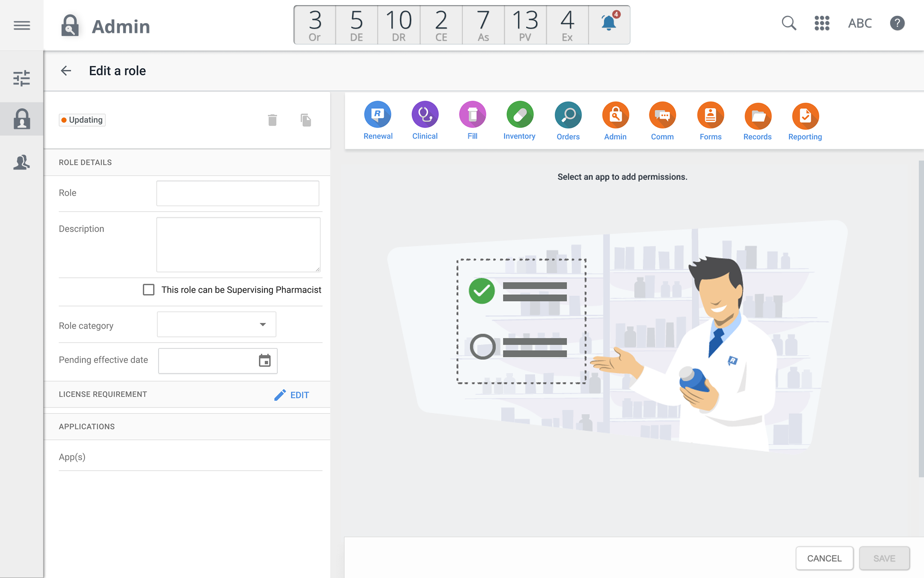Open the Comm app permissions

pyautogui.click(x=662, y=116)
